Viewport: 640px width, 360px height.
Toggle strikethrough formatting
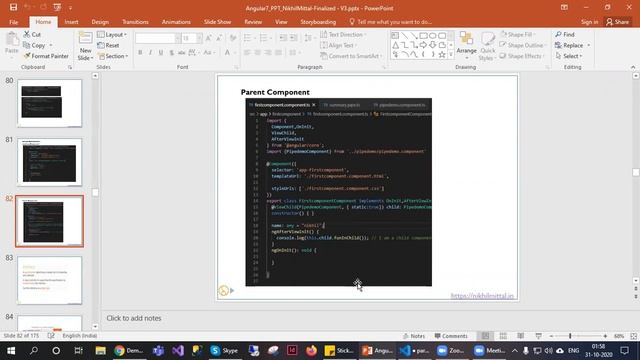coord(182,52)
